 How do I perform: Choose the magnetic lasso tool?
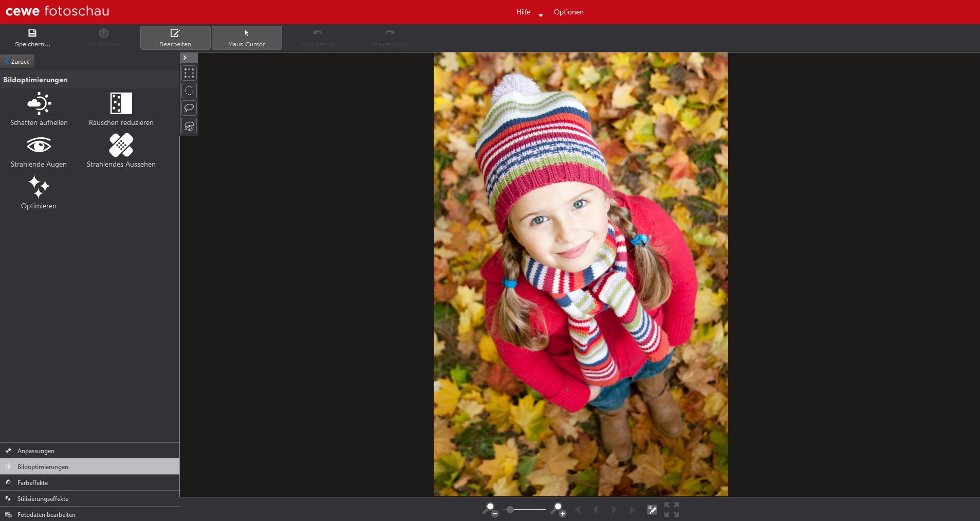pyautogui.click(x=189, y=126)
